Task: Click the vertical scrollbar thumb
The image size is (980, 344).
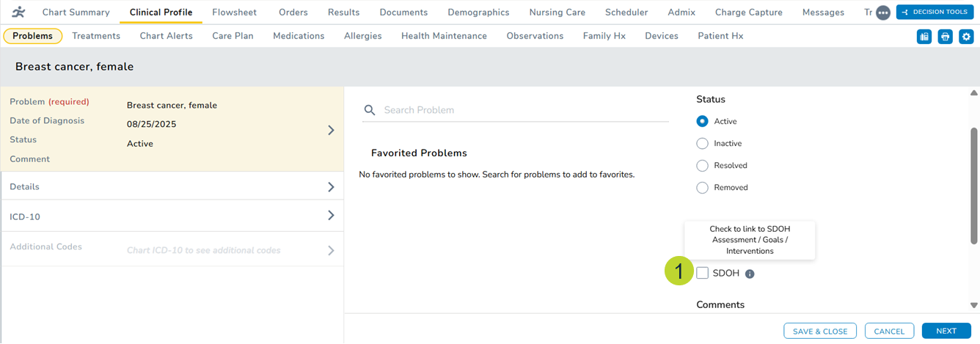Action: [x=974, y=183]
